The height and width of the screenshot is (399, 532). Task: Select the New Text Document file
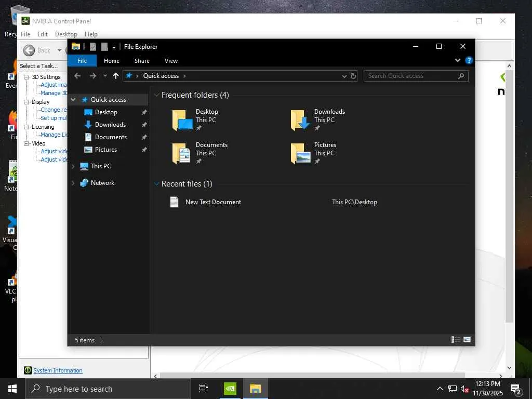pos(213,202)
